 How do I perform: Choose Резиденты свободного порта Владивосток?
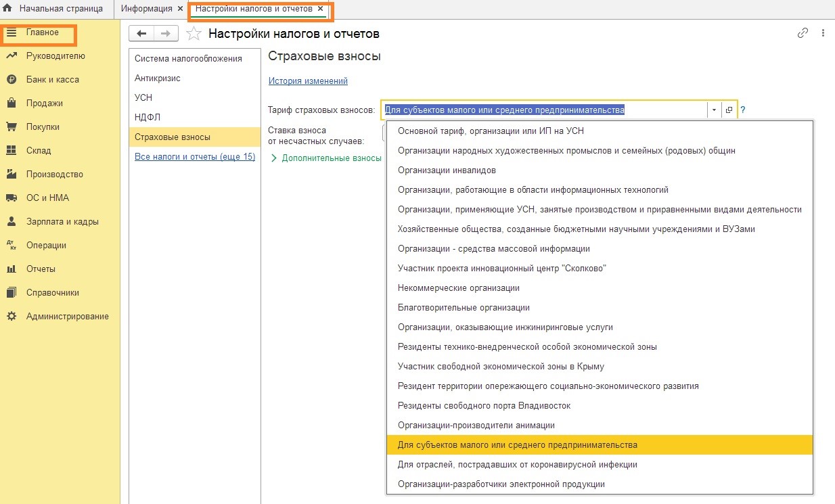[x=600, y=406]
